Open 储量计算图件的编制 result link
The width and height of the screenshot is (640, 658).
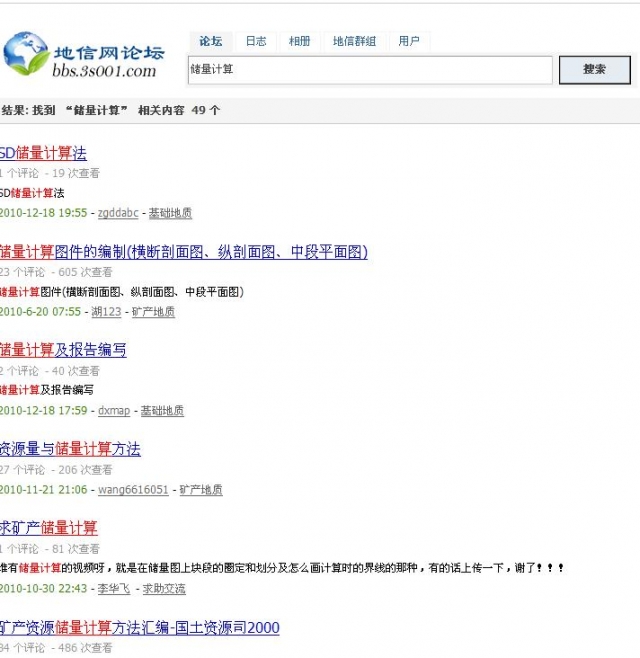pos(183,252)
